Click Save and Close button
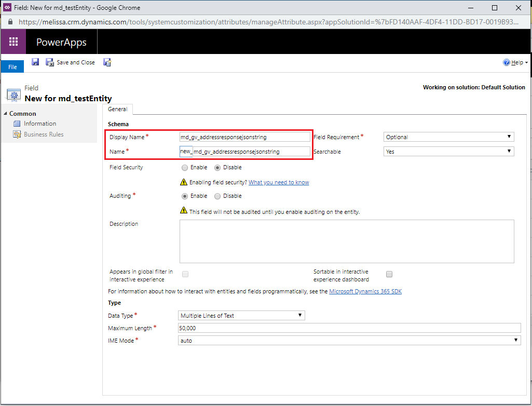The width and height of the screenshot is (532, 406). pyautogui.click(x=71, y=62)
